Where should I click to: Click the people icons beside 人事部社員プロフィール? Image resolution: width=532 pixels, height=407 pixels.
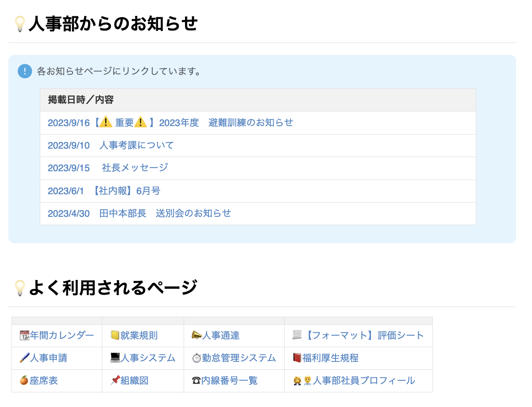[302, 381]
